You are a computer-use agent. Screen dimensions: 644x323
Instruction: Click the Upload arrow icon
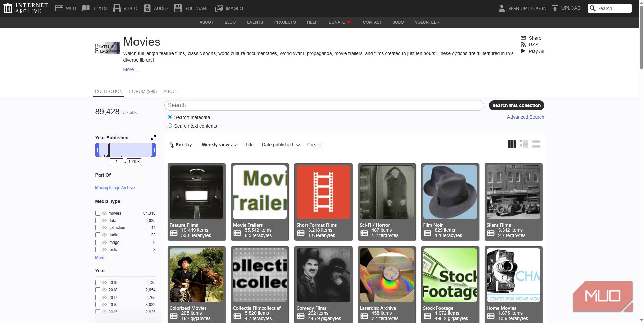pyautogui.click(x=555, y=8)
